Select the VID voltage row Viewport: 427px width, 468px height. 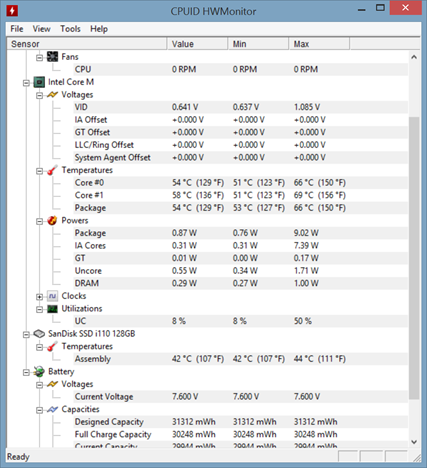tap(241, 107)
